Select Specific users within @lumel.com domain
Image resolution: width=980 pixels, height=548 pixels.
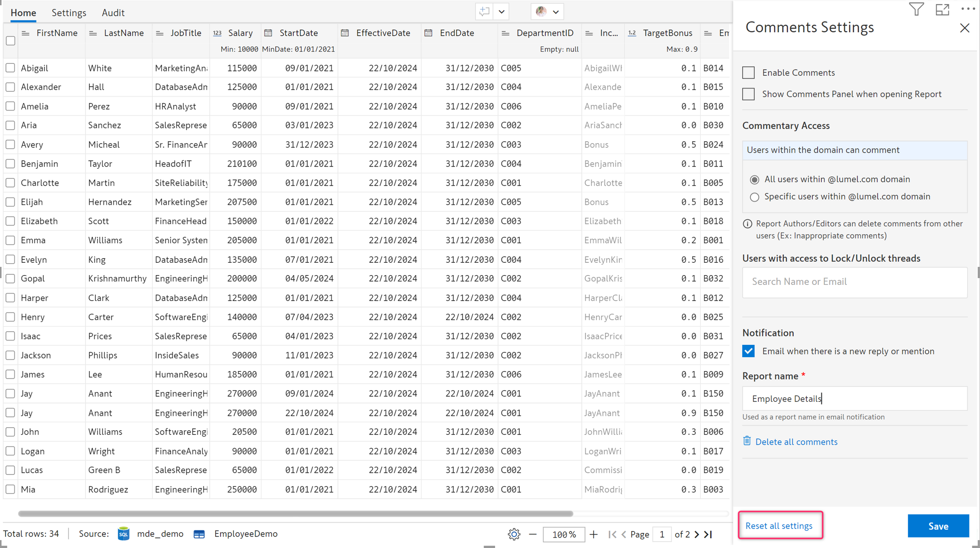pos(755,197)
